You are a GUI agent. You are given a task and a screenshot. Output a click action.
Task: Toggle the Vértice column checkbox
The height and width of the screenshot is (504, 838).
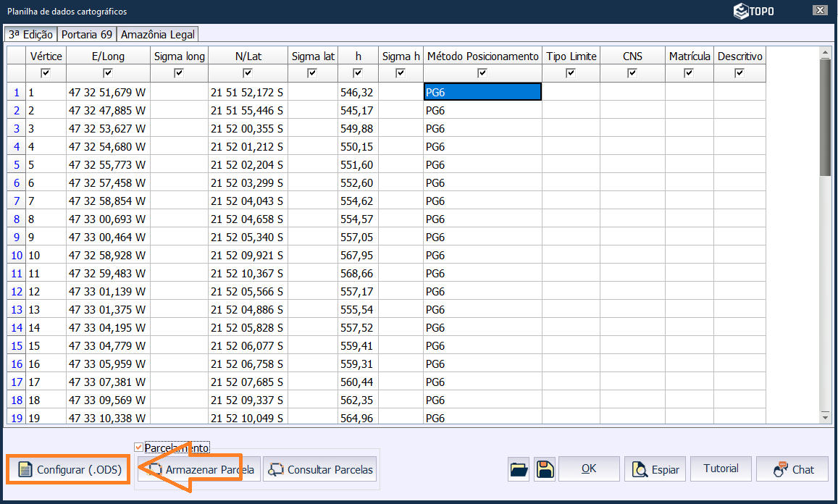pos(46,73)
